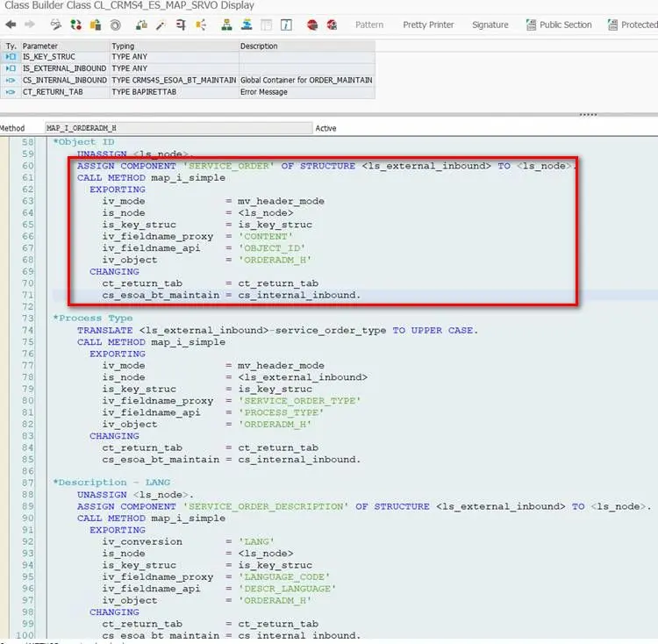Click the *Process Type comment line
658x644 pixels.
pyautogui.click(x=93, y=318)
